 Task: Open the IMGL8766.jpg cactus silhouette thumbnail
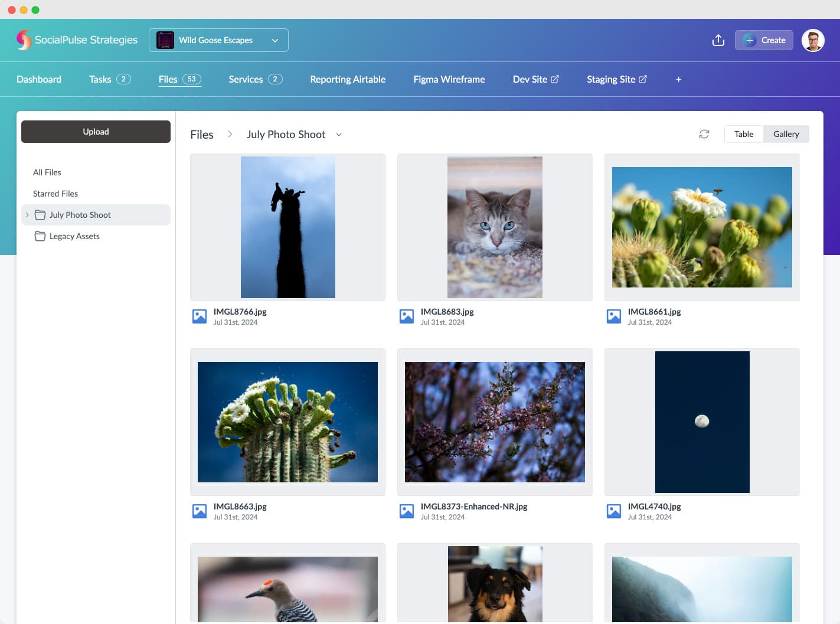[x=288, y=227]
